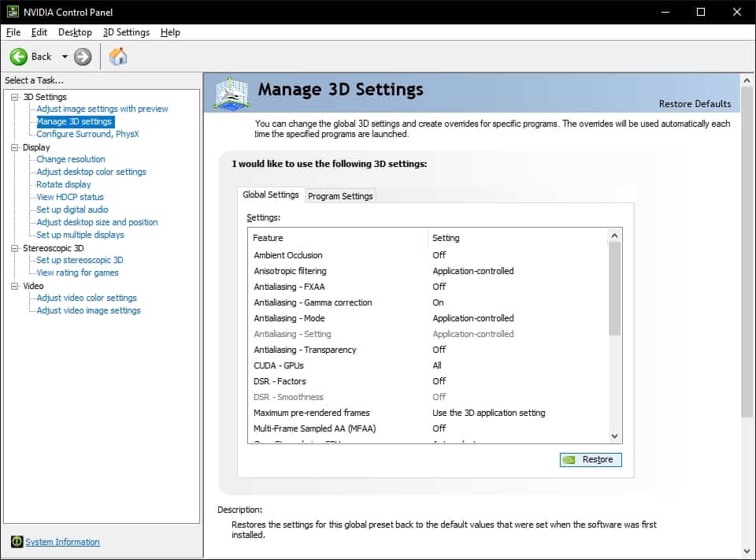
Task: Click the main panel scroll-up arrow
Action: [747, 81]
